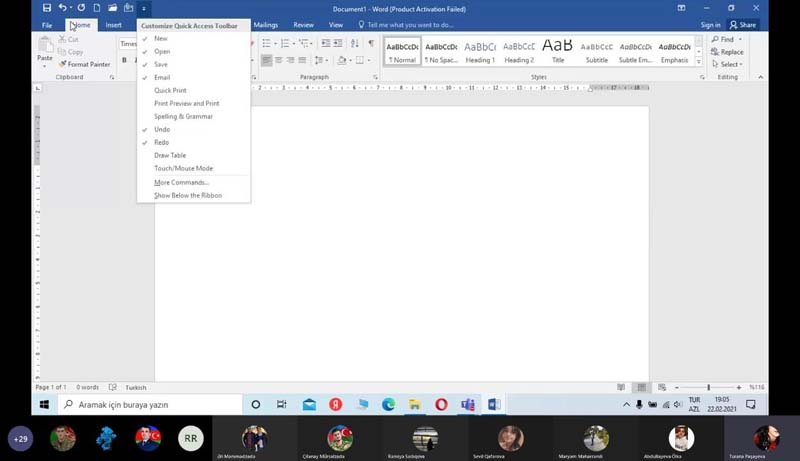Viewport: 800px width, 461px height.
Task: Click the Sign in link
Action: 710,25
